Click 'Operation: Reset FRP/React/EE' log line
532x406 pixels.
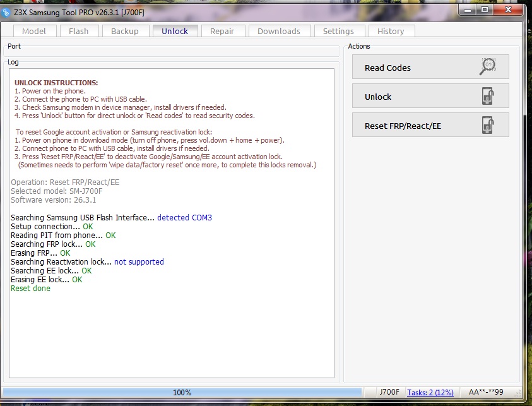(x=65, y=182)
